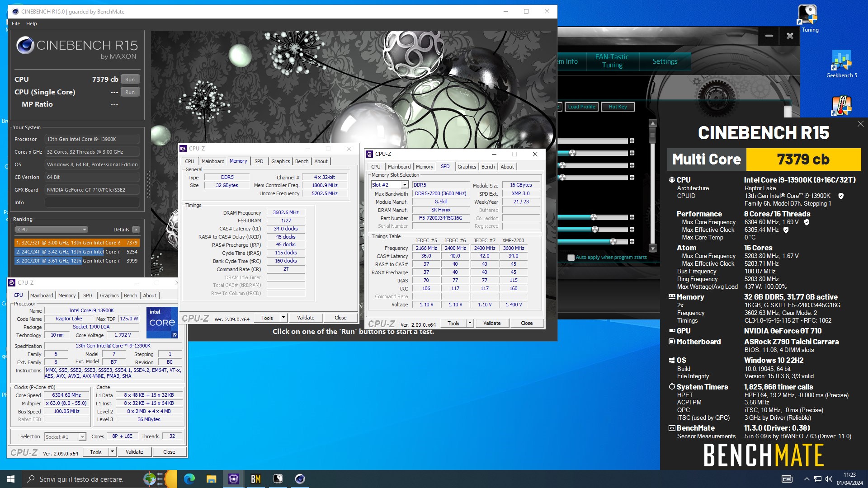Switch to CPU-Z via its taskbar icon
The width and height of the screenshot is (868, 488).
tap(234, 479)
